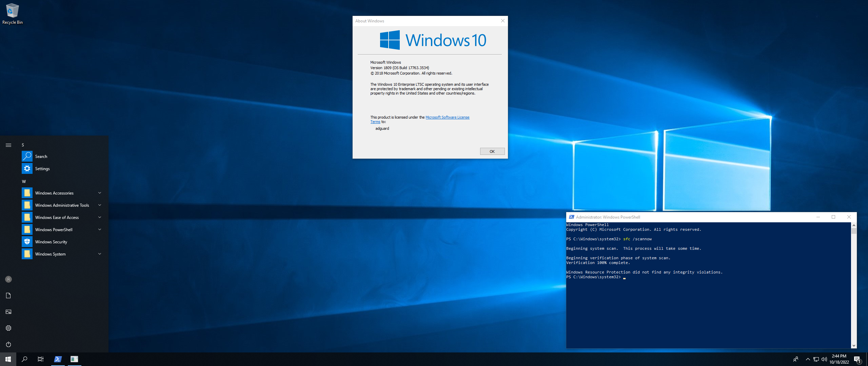Open the volume icon in system tray
The image size is (868, 366).
pos(824,359)
